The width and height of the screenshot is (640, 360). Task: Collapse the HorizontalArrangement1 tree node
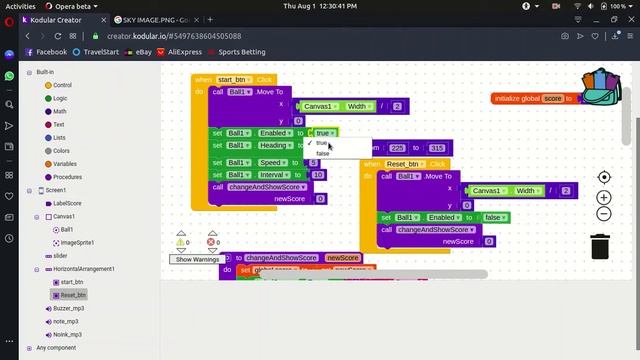pos(36,269)
